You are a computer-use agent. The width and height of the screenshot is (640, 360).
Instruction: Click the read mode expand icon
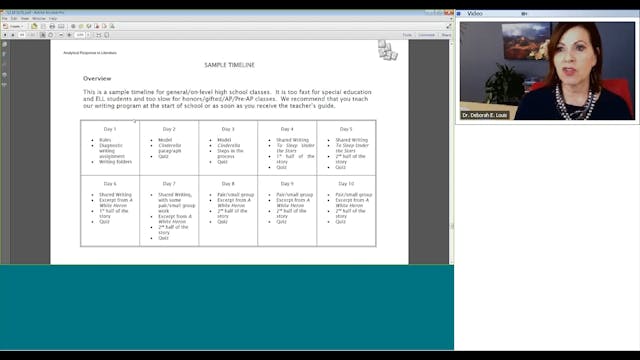tap(448, 26)
